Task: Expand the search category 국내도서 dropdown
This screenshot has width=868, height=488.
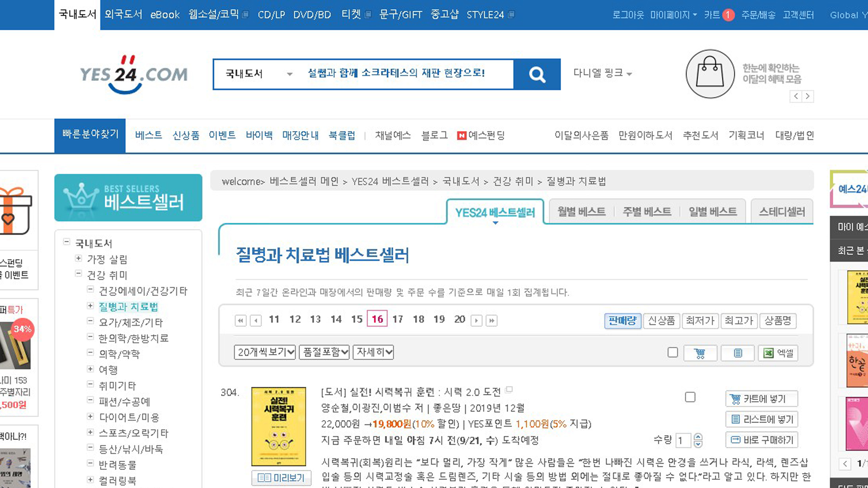Action: pos(259,74)
